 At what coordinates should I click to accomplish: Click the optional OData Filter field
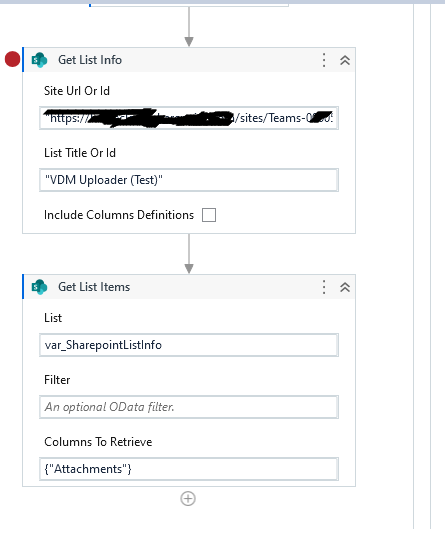pos(189,407)
